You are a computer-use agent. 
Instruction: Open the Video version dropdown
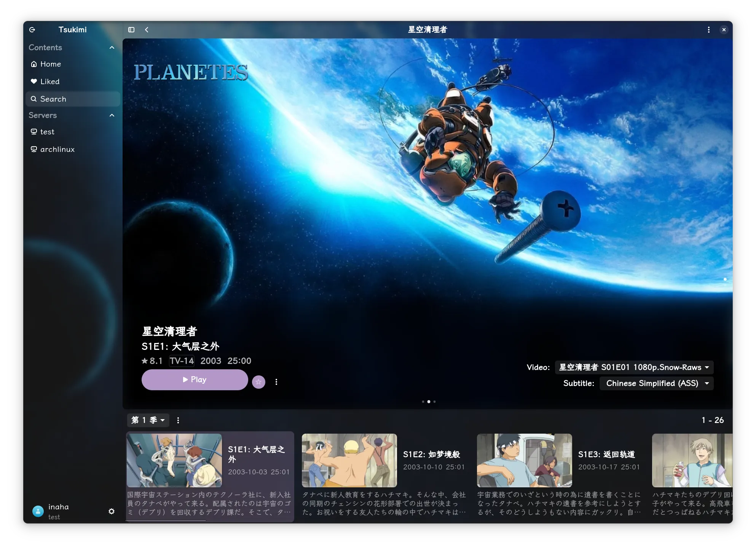(634, 367)
